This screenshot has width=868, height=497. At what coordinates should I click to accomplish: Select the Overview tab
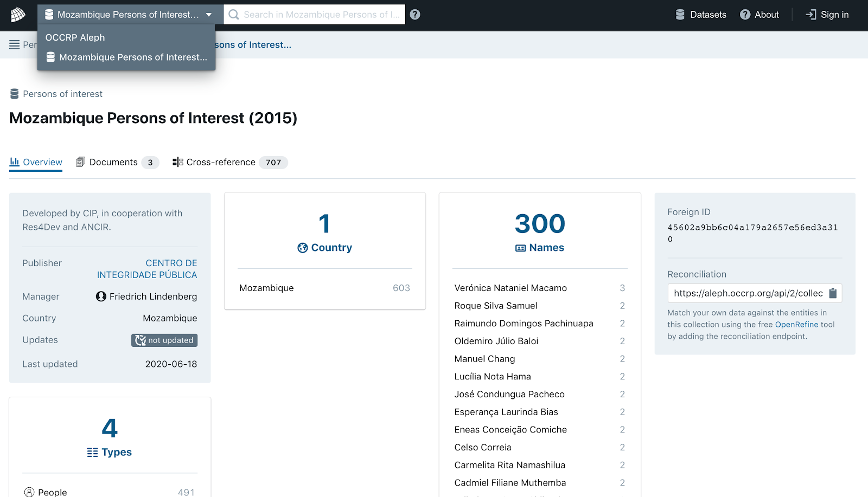[x=36, y=162]
